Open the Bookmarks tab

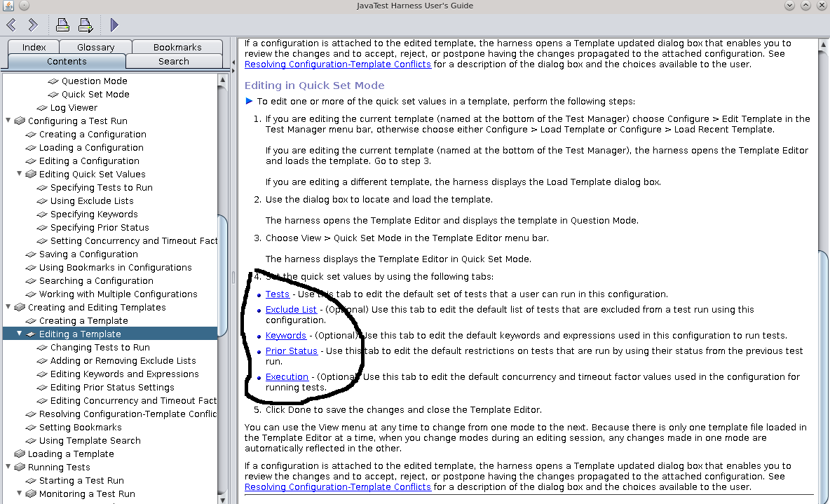coord(177,47)
